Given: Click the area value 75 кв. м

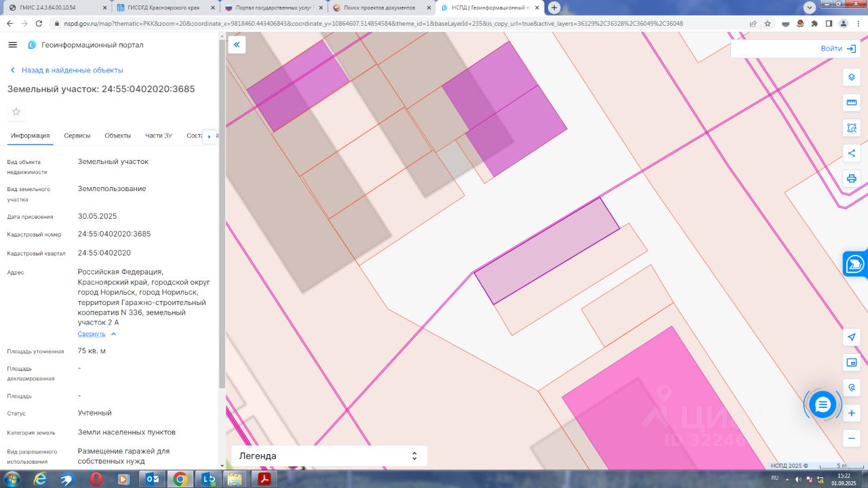Looking at the screenshot, I should point(92,351).
